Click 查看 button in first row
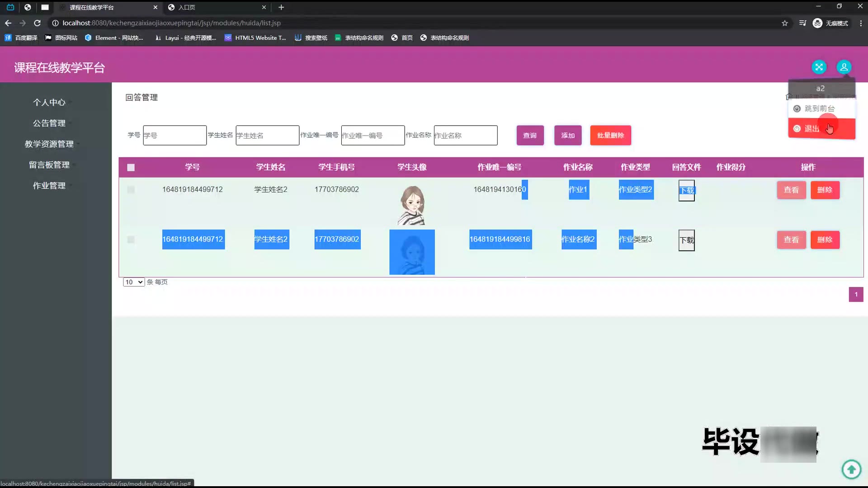This screenshot has height=488, width=868. 791,190
